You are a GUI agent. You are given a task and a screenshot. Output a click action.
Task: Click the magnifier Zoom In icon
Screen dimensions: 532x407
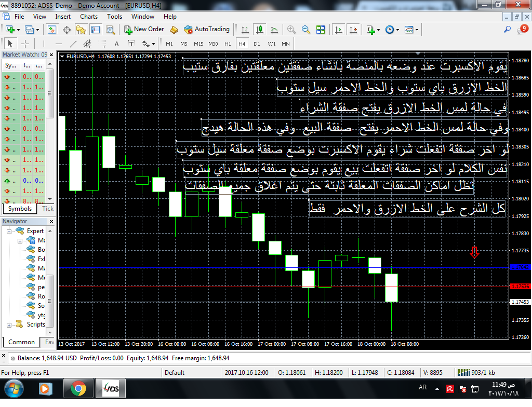(x=291, y=30)
